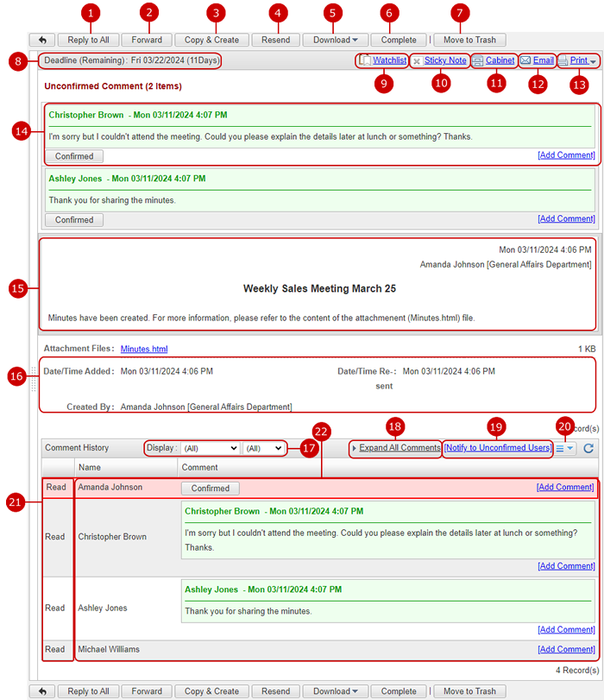Click the Unconfirmed Comment (2 Items) heading

tap(113, 86)
